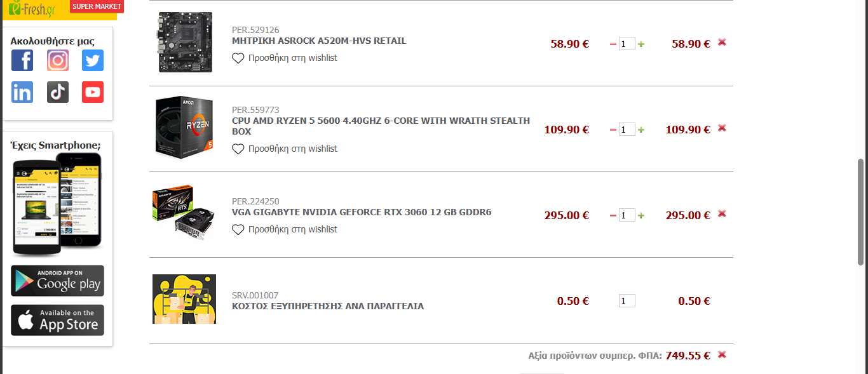The image size is (868, 374).
Task: Clear entire cart via X beside 749.55 € total
Action: pyautogui.click(x=722, y=355)
